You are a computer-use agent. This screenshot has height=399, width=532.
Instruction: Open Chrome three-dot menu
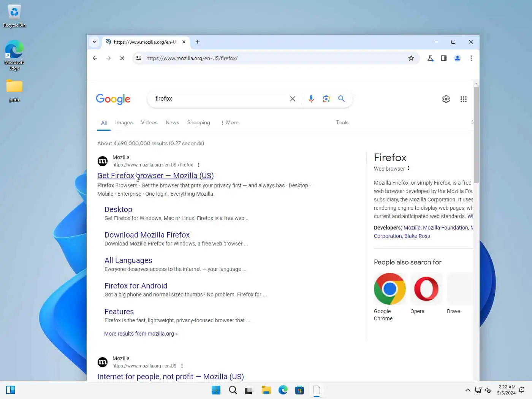(471, 58)
